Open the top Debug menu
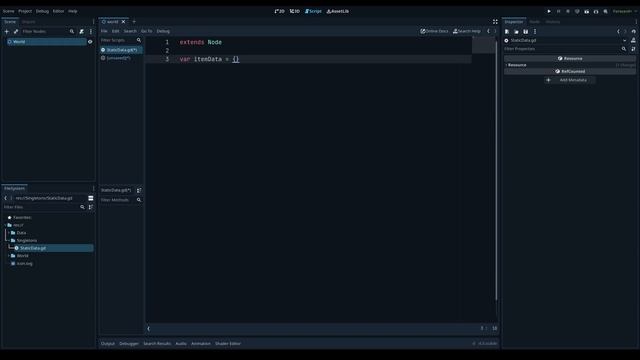 click(42, 11)
